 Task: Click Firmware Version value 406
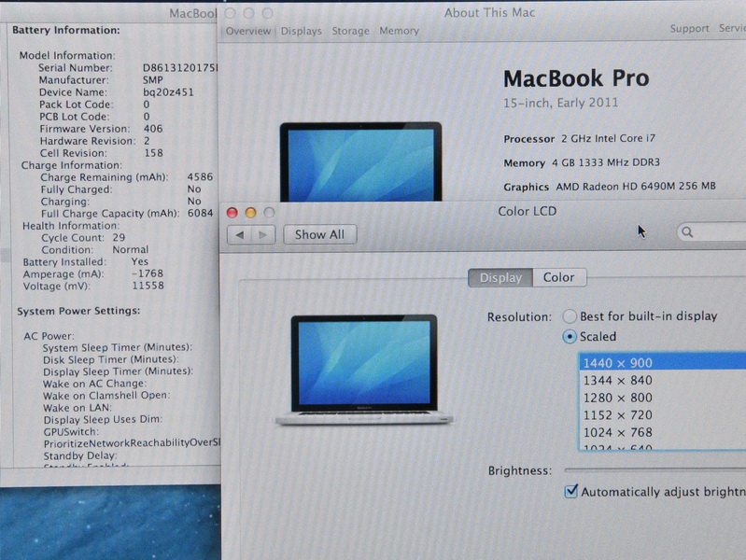[x=153, y=129]
